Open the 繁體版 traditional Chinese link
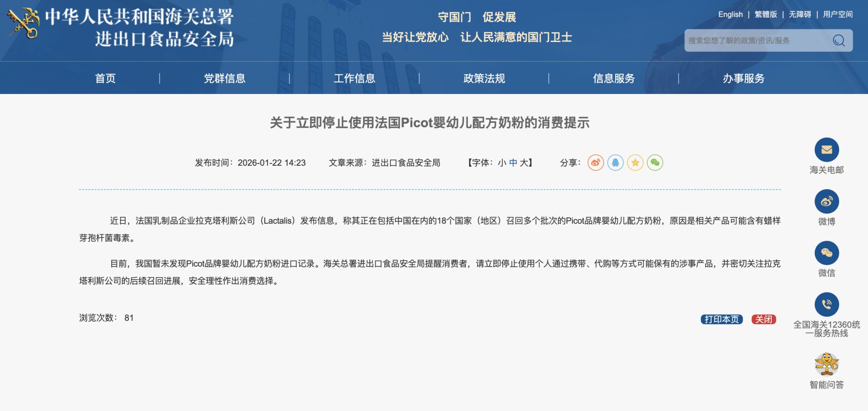The height and width of the screenshot is (411, 868). point(766,14)
